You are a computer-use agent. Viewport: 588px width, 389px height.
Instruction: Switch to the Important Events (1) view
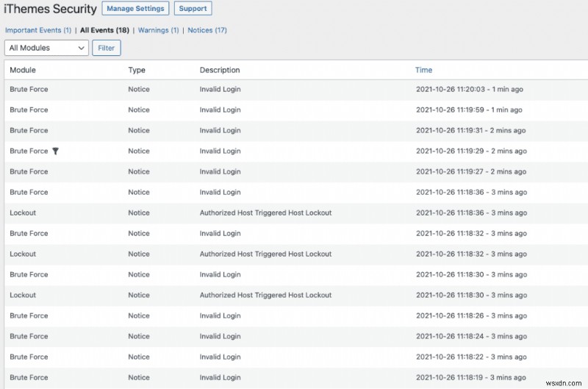pos(38,30)
